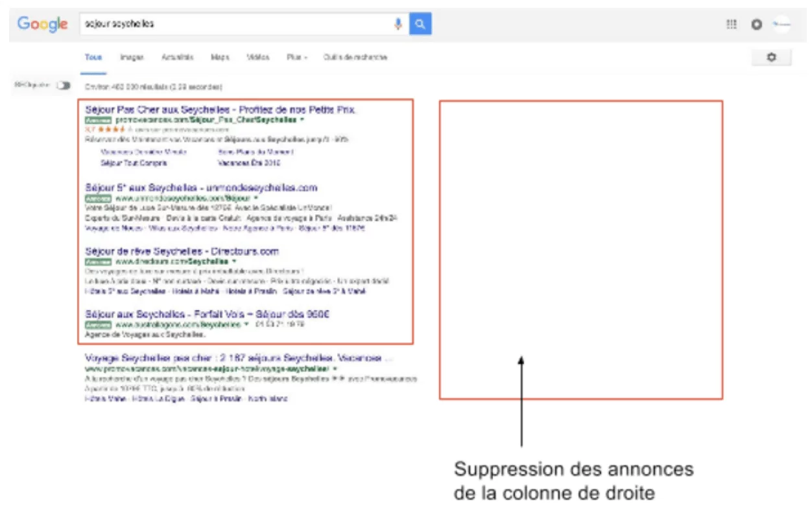The height and width of the screenshot is (517, 812).
Task: Open 'Séjour à Praslin' link in organic result
Action: [215, 398]
